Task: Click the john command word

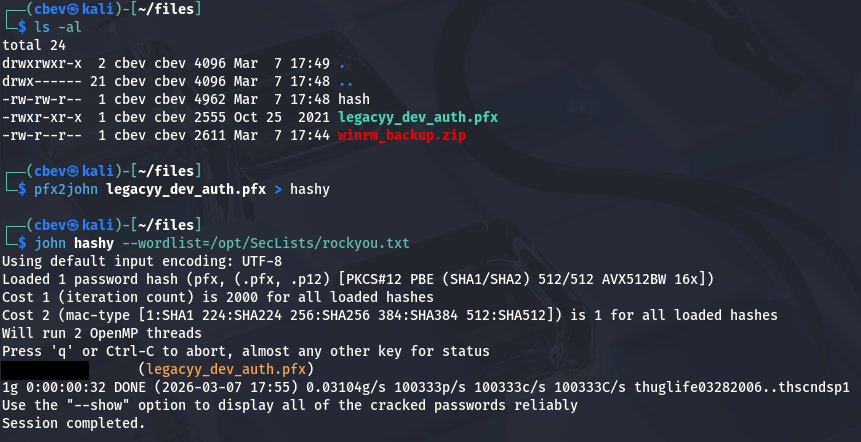Action: [x=48, y=242]
